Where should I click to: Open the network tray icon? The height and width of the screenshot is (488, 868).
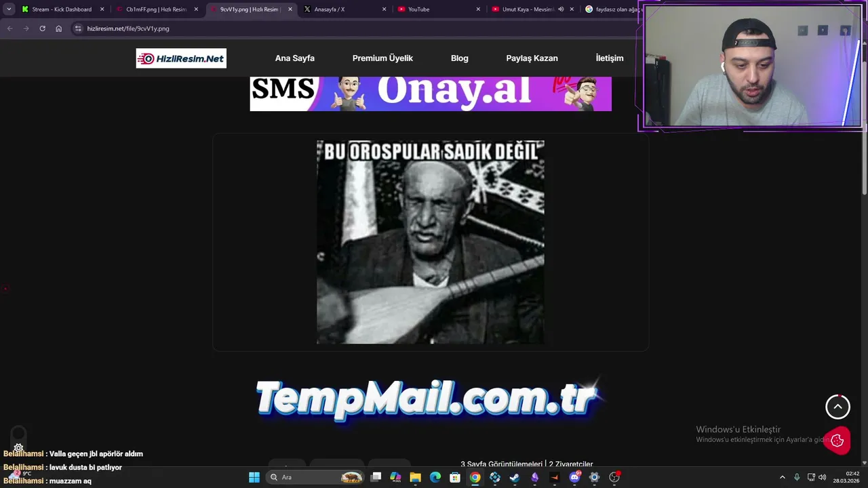point(811,477)
